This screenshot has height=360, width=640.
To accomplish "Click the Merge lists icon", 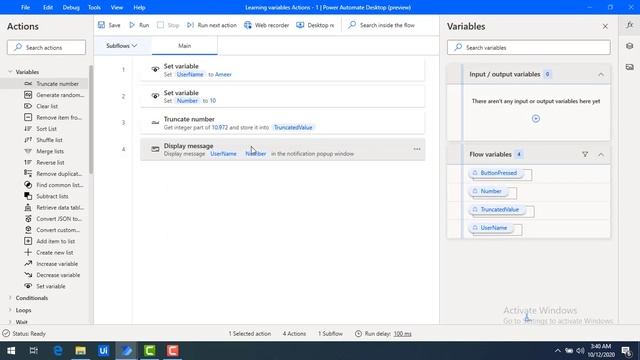I will point(28,151).
